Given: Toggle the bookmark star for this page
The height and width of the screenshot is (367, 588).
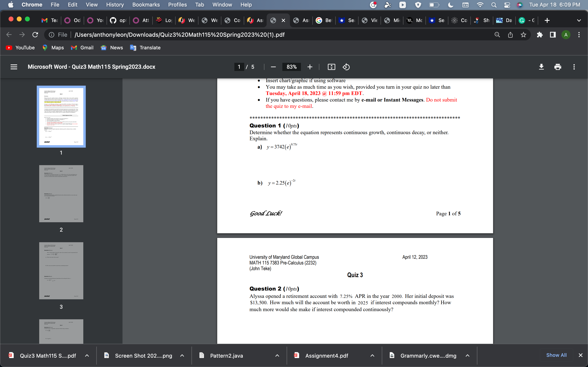Looking at the screenshot, I should coord(523,35).
